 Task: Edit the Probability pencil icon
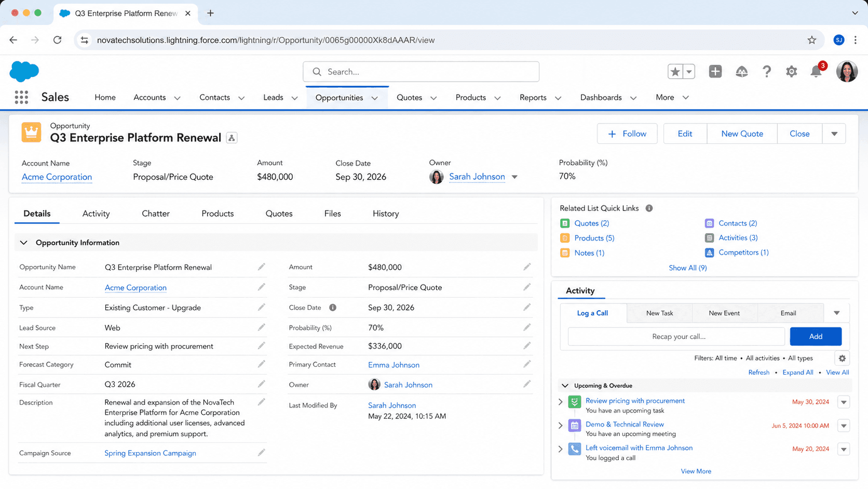coord(527,327)
